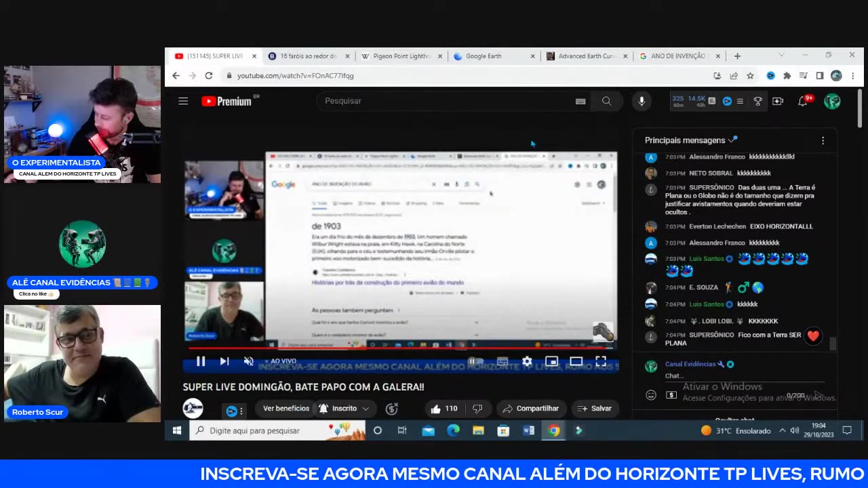Image resolution: width=868 pixels, height=488 pixels.
Task: Dislike the video with thumbs down
Action: pyautogui.click(x=477, y=409)
